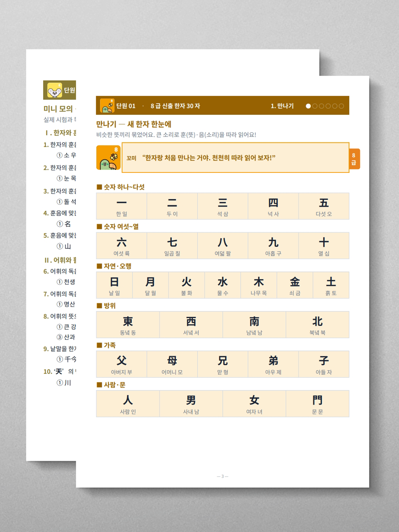Select the 火 '불 화' character cell
This screenshot has height=532, width=399.
coord(186,285)
